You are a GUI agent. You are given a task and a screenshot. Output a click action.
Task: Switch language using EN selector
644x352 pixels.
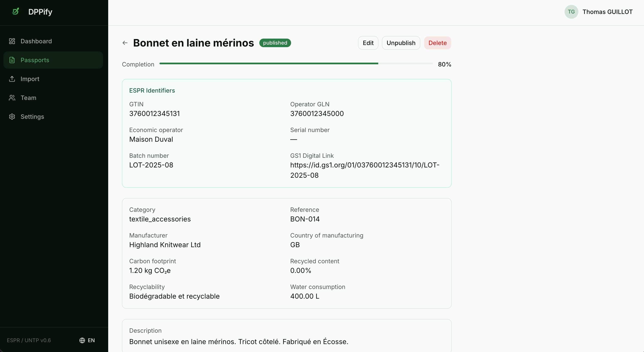point(91,340)
